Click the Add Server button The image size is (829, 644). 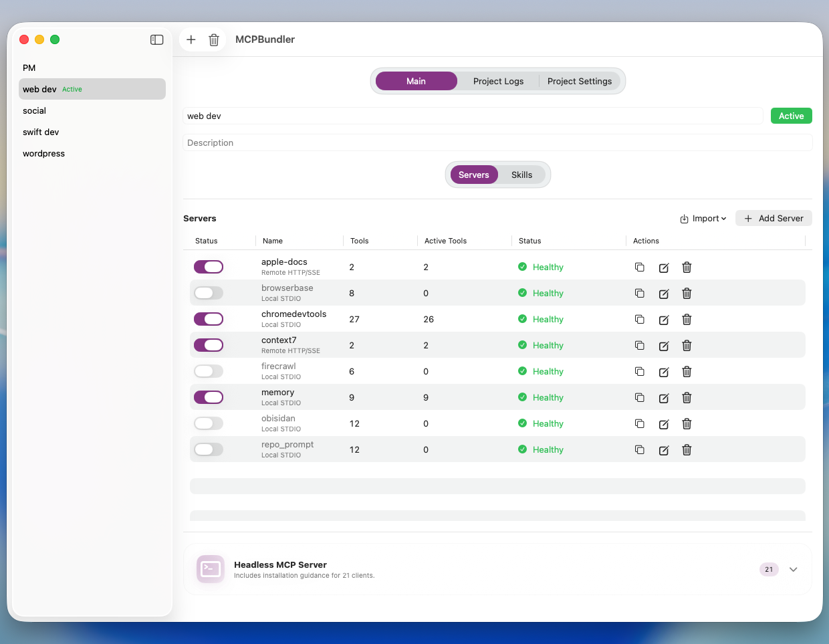pos(774,219)
